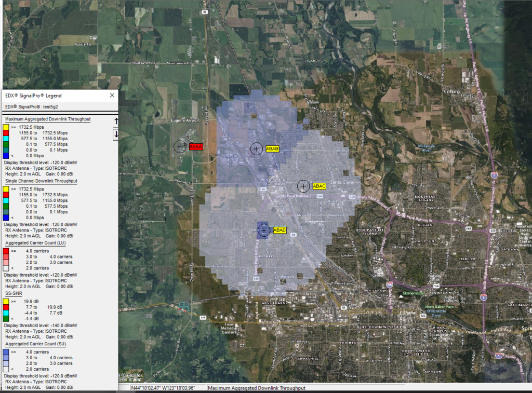
Task: Click Maximum Aggregated Downlink Throughput legend heading
Action: tap(48, 119)
